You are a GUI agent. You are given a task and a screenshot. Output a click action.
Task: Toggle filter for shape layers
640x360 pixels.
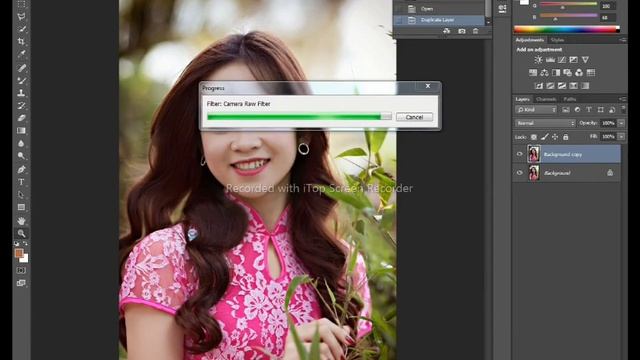click(x=600, y=110)
